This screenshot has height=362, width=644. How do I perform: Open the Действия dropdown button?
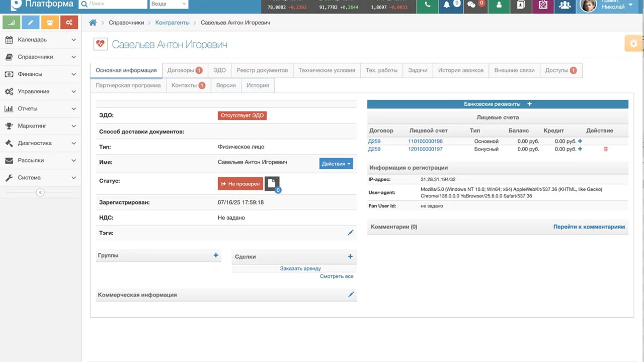coord(336,164)
